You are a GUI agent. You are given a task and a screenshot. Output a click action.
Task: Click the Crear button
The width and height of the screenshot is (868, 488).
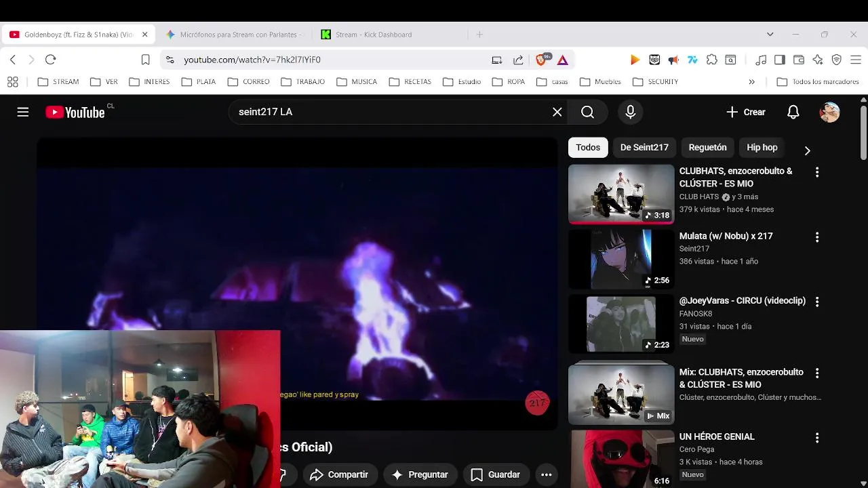pos(746,113)
